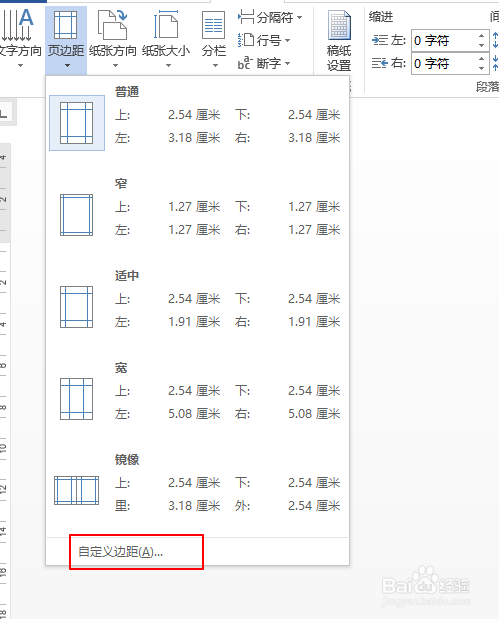Click the vertical ruler beside the page
The height and width of the screenshot is (619, 499).
click(5, 379)
